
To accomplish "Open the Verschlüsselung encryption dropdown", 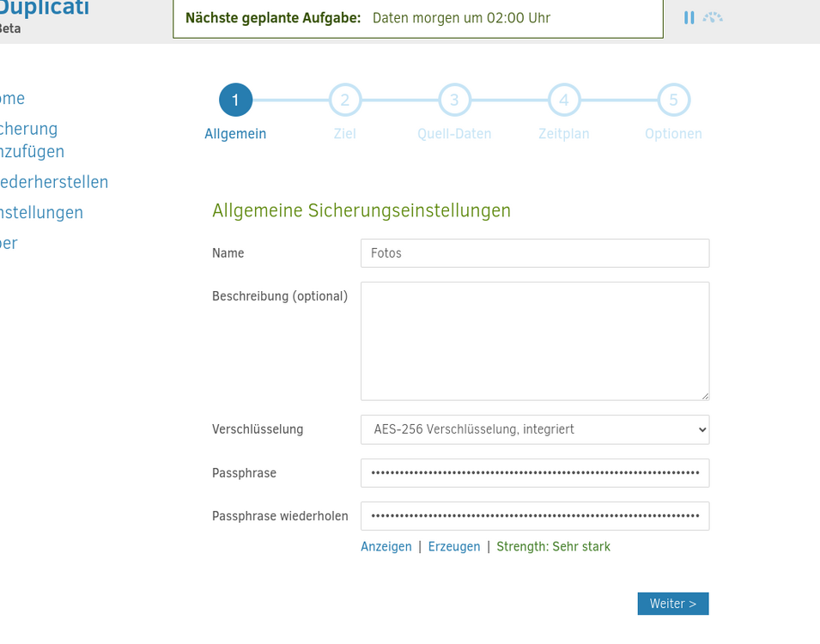I will point(535,429).
